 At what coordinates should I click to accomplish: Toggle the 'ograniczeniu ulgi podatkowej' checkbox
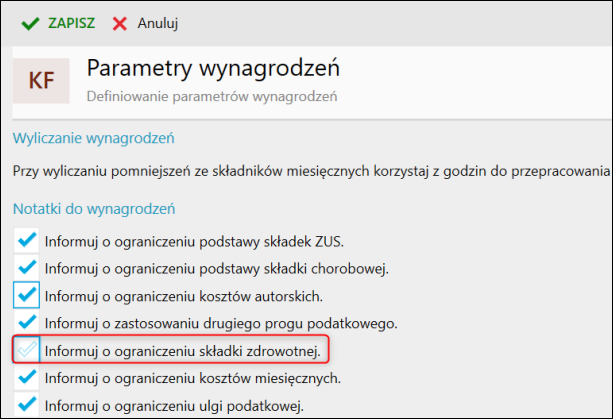click(x=27, y=405)
